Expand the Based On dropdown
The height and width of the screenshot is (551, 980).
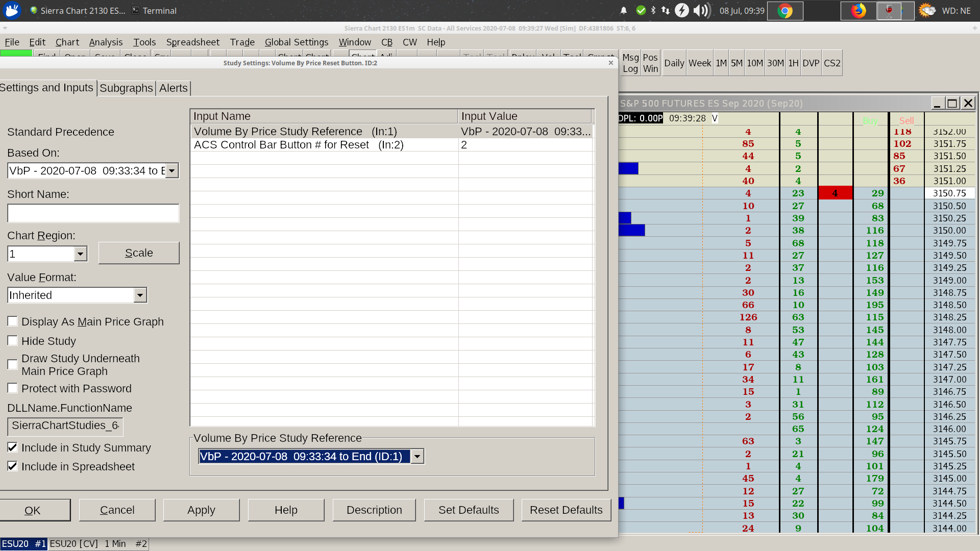pos(172,171)
